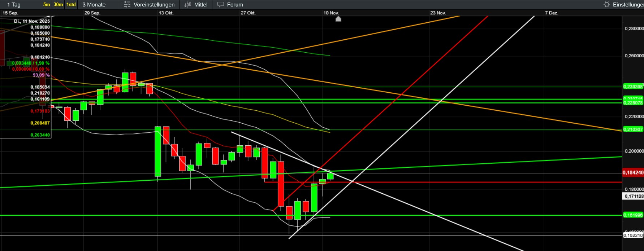Select the 0,161996 green level label
The height and width of the screenshot is (251, 644).
(633, 215)
